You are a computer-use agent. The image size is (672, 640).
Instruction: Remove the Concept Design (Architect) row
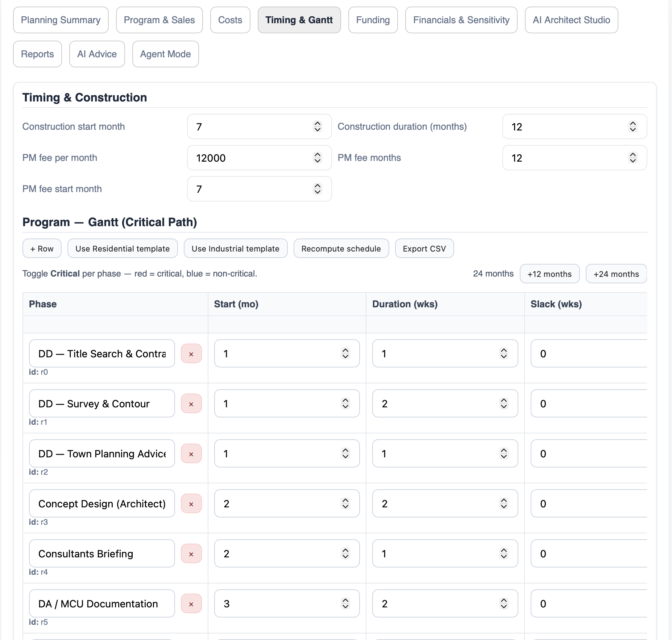coord(191,504)
